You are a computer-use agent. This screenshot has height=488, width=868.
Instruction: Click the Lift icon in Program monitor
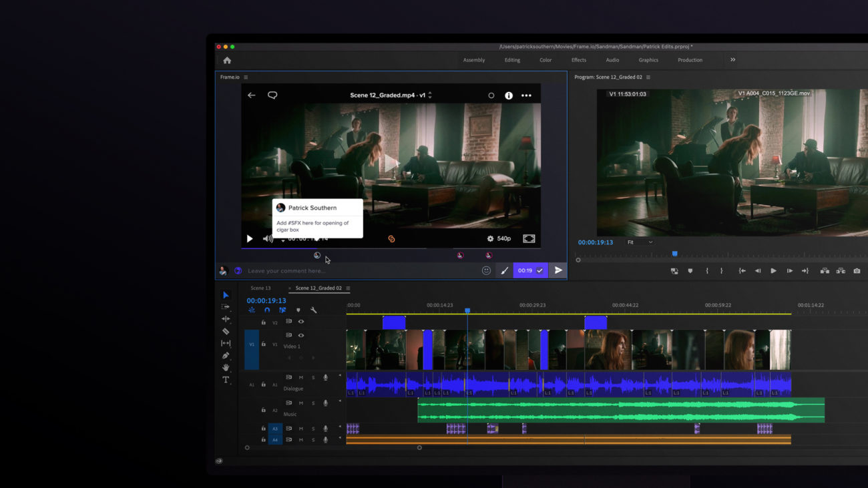(824, 270)
